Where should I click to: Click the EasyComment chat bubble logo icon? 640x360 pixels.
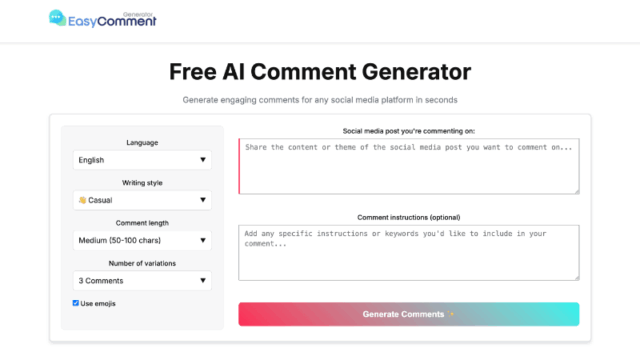pyautogui.click(x=58, y=18)
